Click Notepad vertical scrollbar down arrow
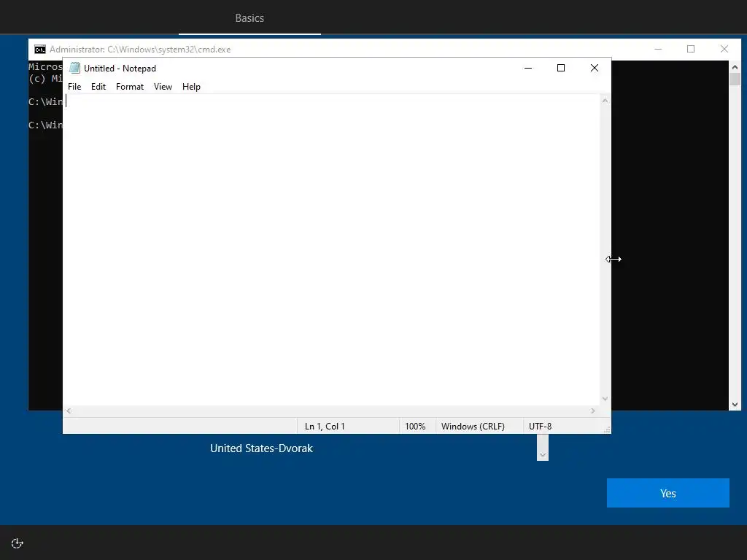747x560 pixels. pyautogui.click(x=605, y=399)
